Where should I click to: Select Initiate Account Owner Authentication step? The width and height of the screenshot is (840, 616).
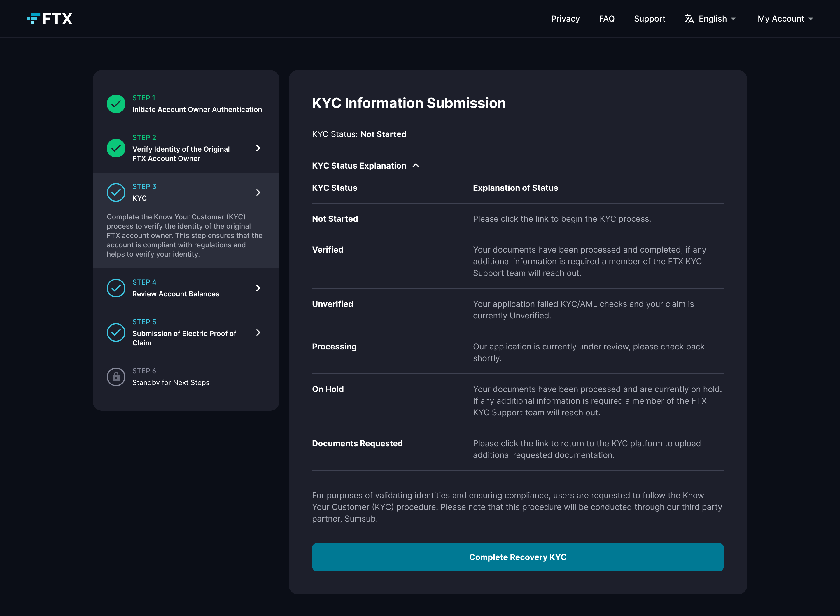197,109
